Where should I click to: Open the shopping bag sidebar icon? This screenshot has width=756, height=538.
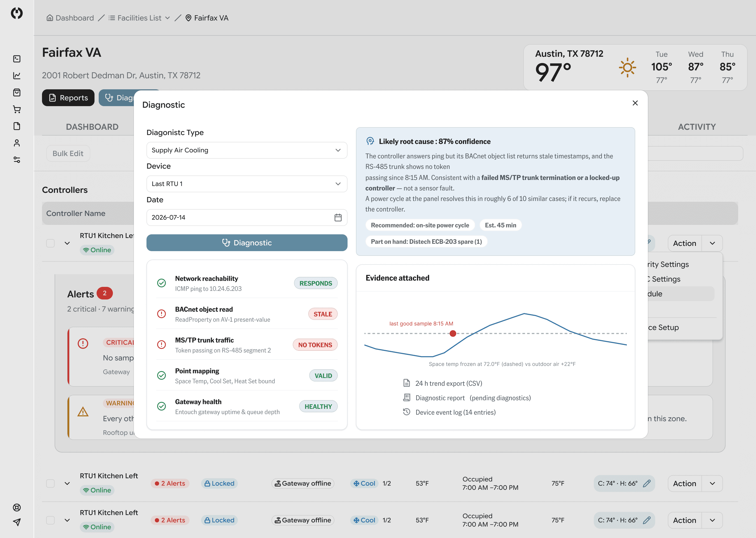17,92
